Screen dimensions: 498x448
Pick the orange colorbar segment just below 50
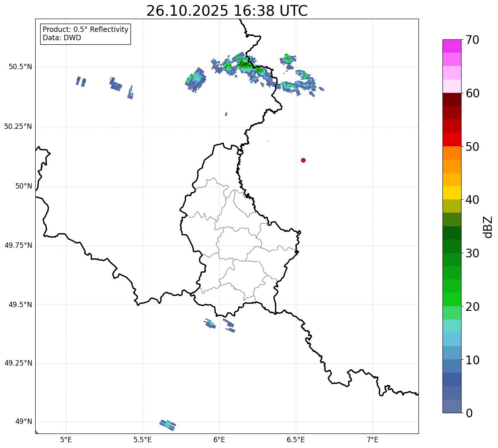[x=452, y=153]
